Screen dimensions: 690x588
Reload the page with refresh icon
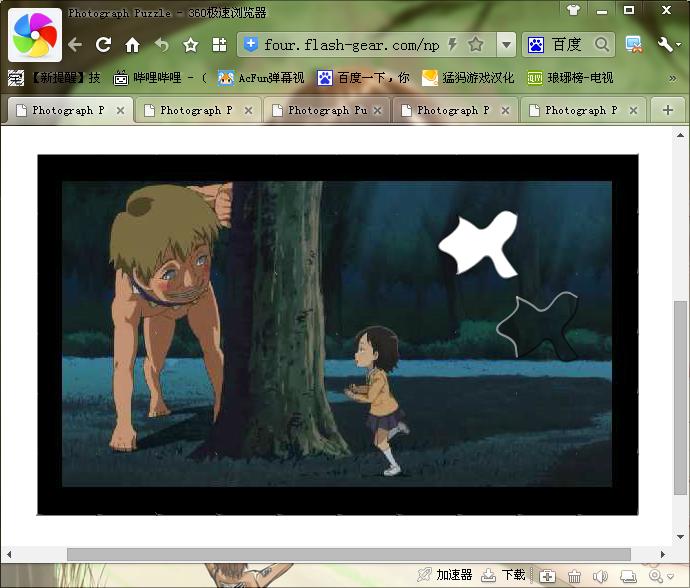pyautogui.click(x=103, y=45)
